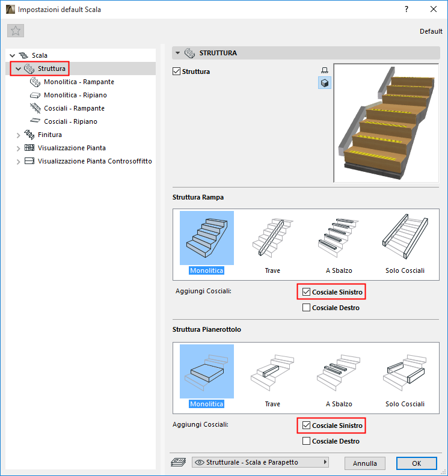Open Monolitica - Ripiano page
Screen dimensions: 448x476
point(75,95)
